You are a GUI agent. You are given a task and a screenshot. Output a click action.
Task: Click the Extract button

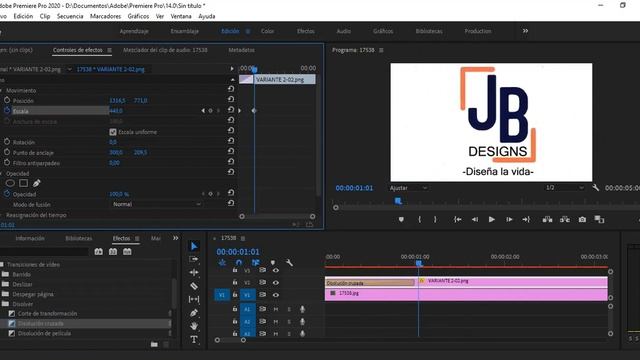(565, 220)
